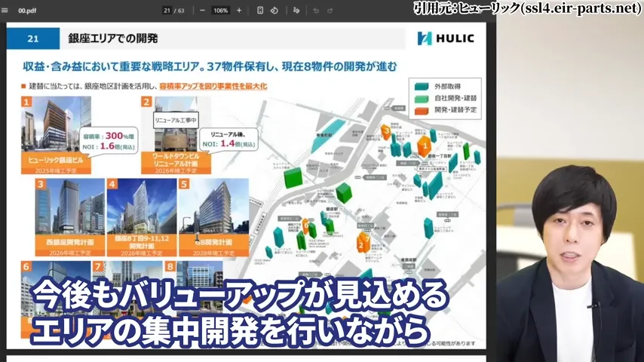The image size is (644, 362).
Task: Click the fit to page icon
Action: 260,11
